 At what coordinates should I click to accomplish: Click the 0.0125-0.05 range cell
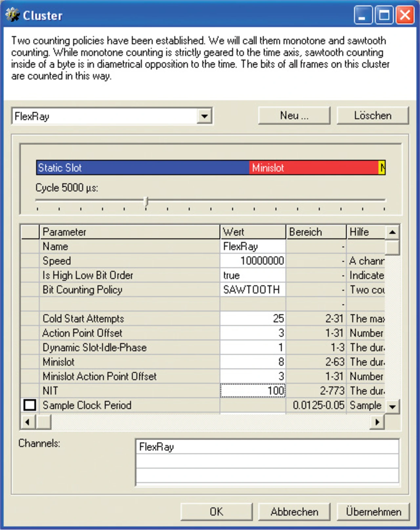(x=316, y=405)
